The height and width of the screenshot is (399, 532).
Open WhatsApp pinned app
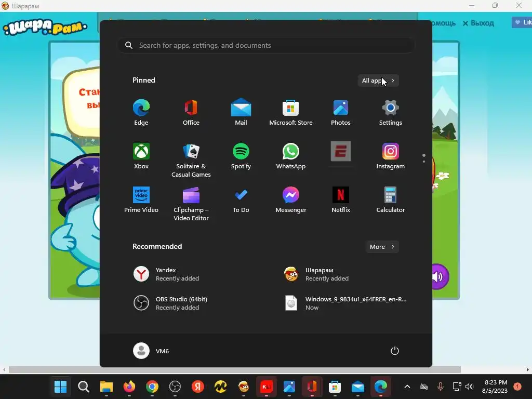[291, 156]
